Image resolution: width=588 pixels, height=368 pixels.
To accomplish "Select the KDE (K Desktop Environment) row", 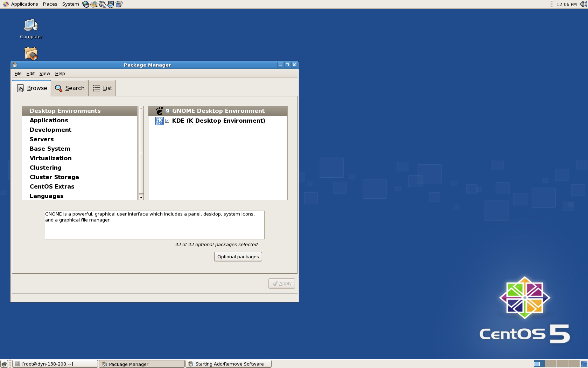I will tap(218, 121).
